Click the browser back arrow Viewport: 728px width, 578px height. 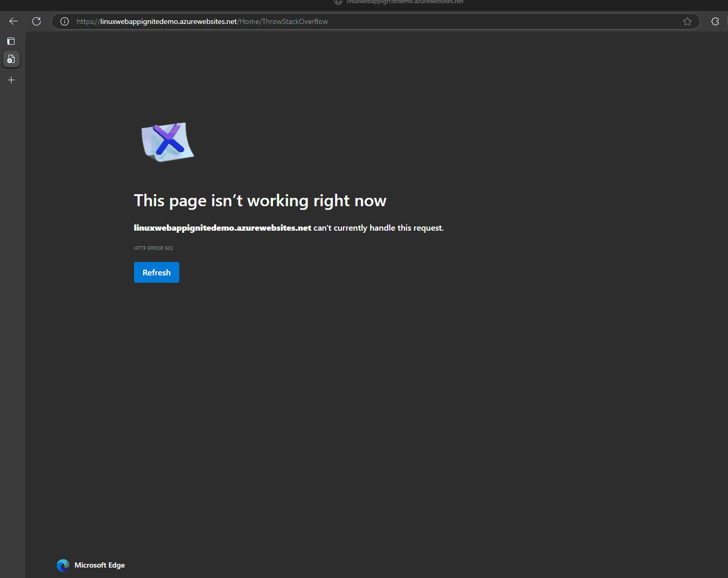tap(14, 21)
